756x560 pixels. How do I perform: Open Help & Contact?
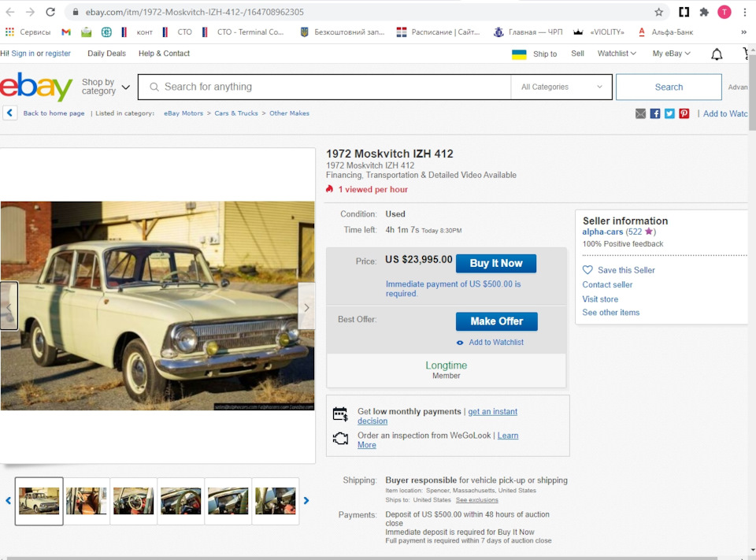point(164,54)
